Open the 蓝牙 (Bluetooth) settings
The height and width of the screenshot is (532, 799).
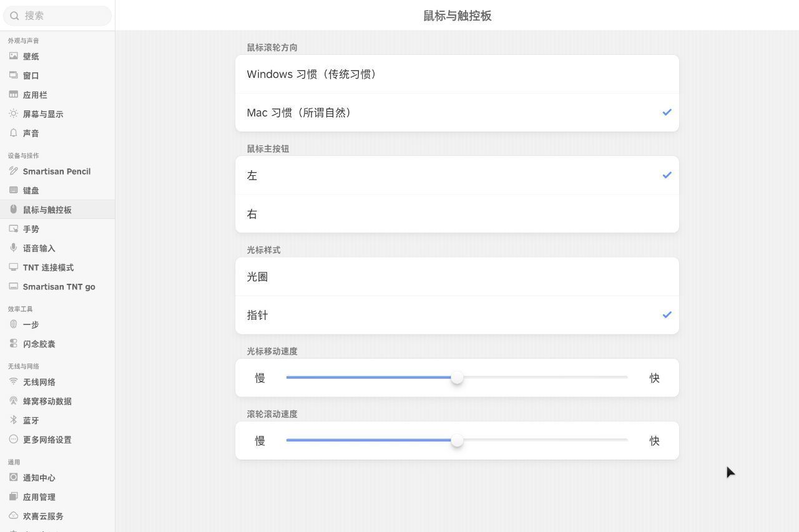[x=30, y=420]
